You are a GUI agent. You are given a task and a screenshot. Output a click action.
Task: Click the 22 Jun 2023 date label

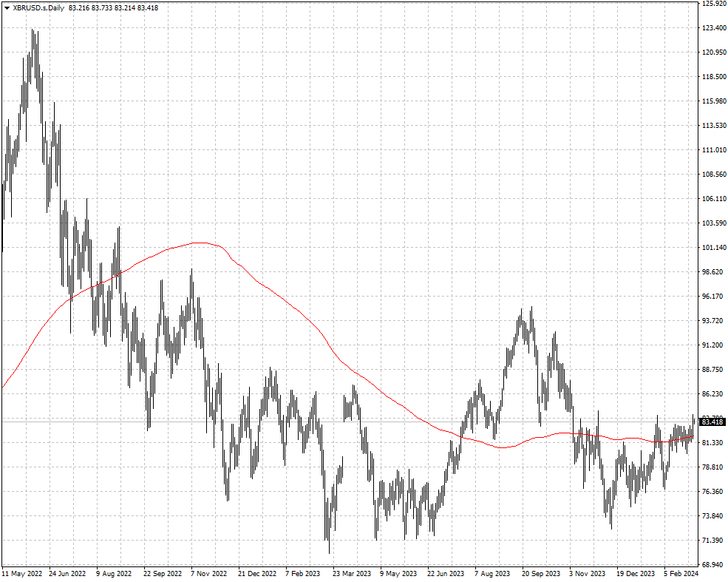446,574
